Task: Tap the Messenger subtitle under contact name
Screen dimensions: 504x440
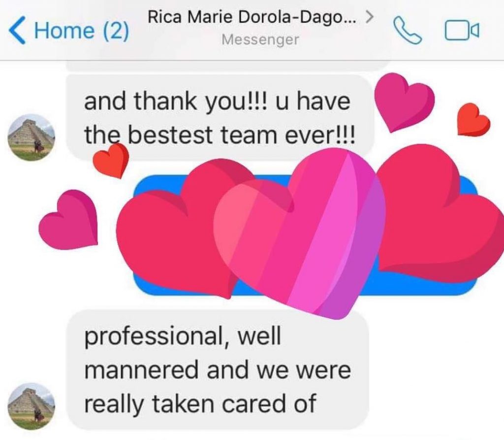Action: pyautogui.click(x=260, y=39)
